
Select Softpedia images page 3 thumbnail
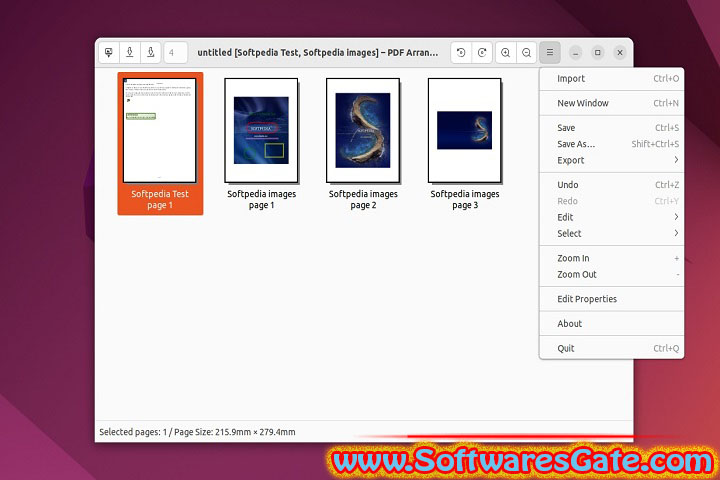click(x=465, y=143)
